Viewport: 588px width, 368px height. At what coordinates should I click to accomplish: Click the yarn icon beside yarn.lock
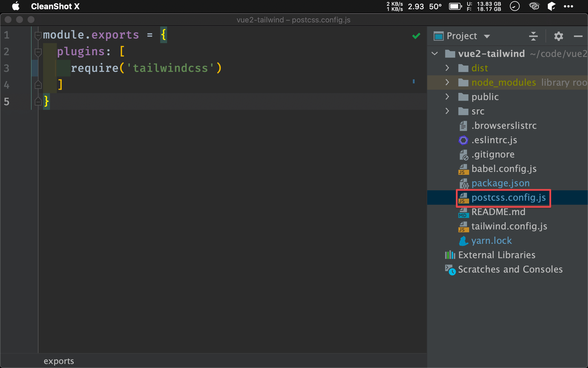(x=463, y=241)
